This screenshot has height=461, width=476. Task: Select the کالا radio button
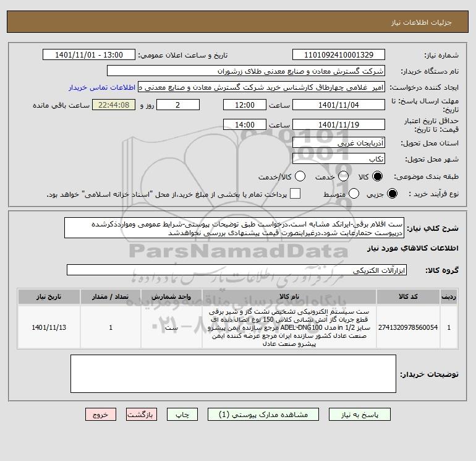(377, 176)
